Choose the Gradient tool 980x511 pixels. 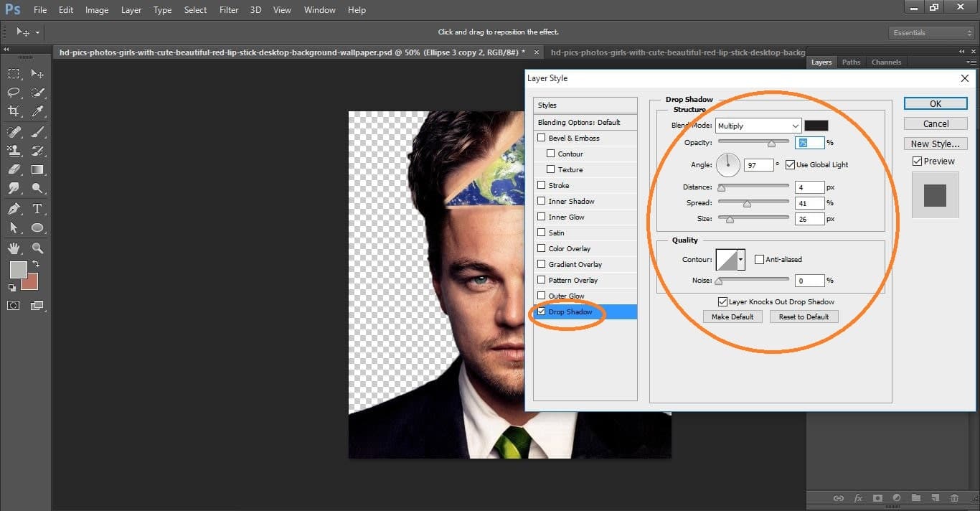click(37, 169)
